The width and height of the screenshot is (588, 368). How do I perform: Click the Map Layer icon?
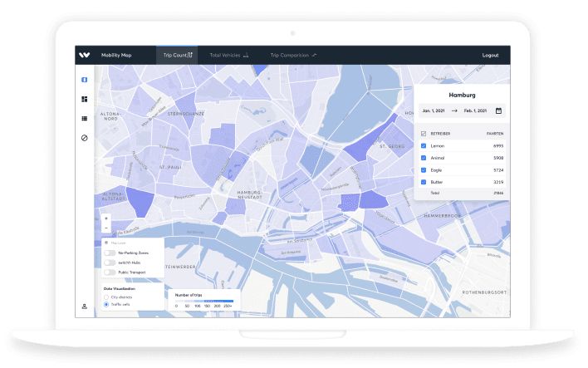pos(106,243)
